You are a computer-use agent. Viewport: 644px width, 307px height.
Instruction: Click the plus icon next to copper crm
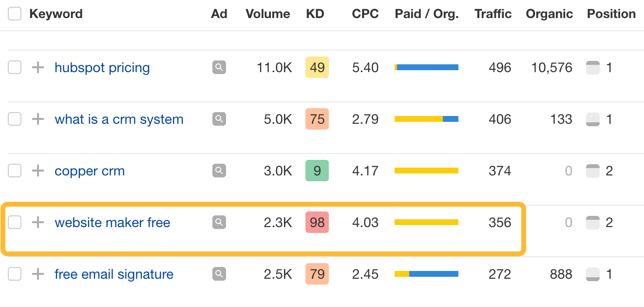(x=38, y=171)
